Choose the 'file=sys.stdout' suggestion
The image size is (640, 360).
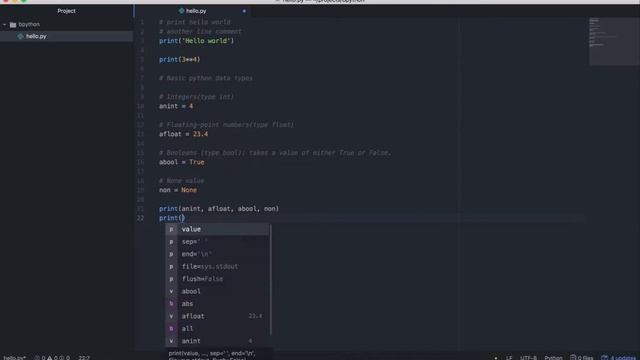coord(217,267)
